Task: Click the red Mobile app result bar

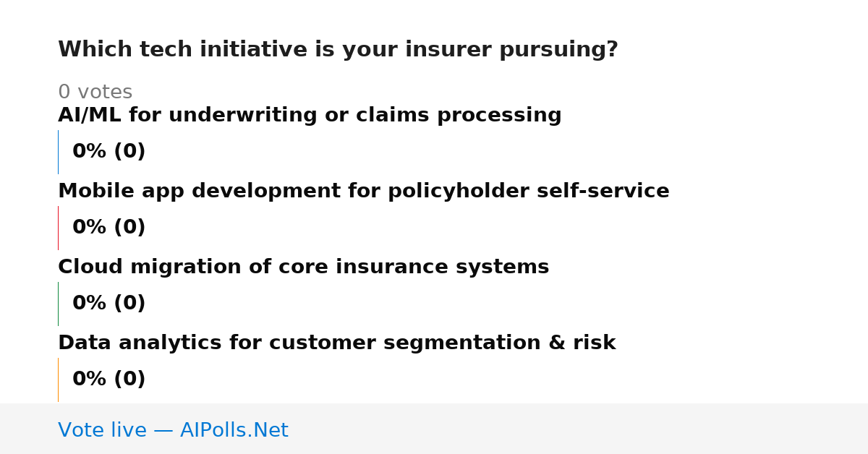Action: click(58, 228)
